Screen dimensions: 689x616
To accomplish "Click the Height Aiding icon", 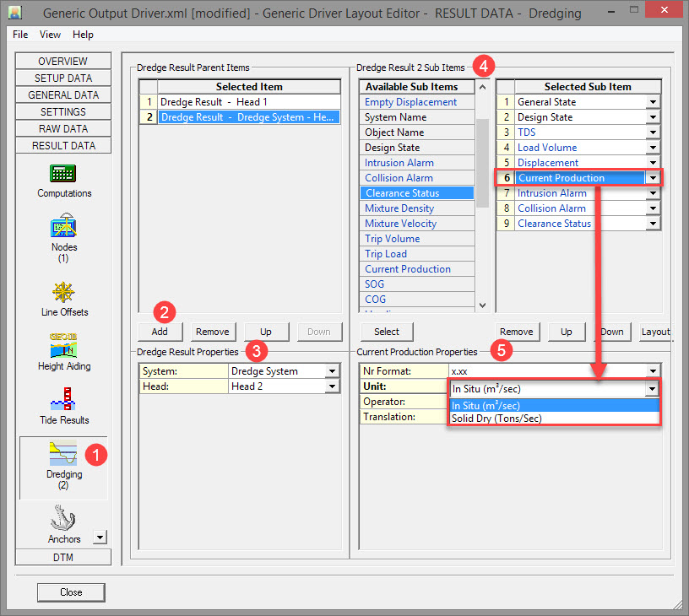I will (64, 347).
